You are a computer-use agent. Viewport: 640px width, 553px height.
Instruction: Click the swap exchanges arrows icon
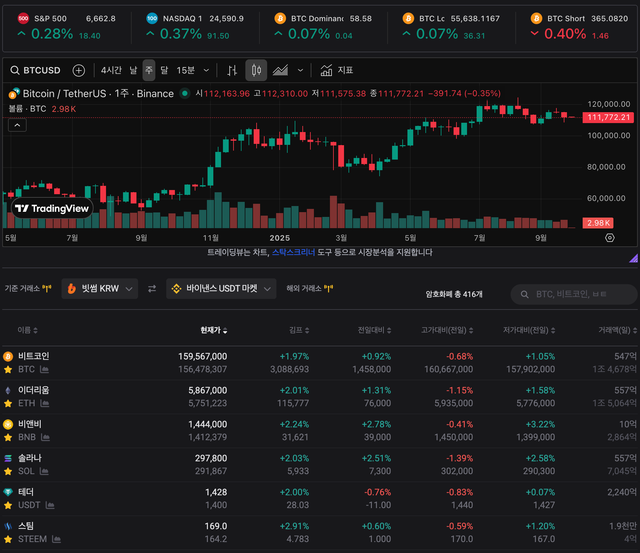152,289
